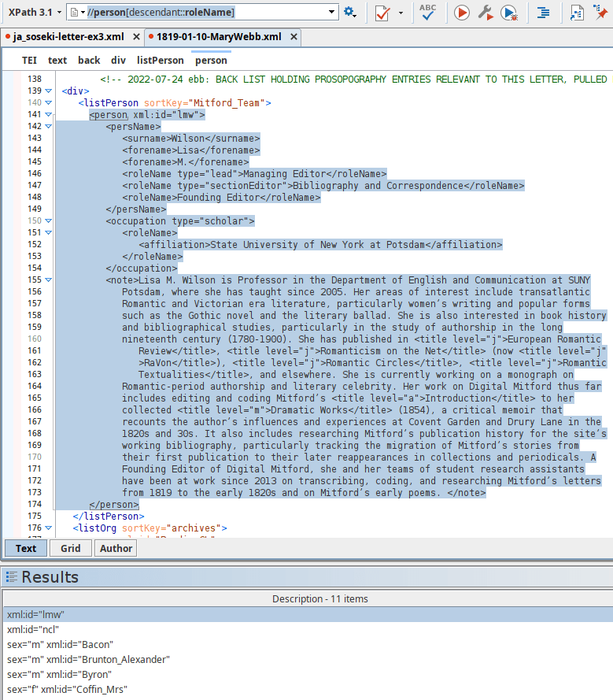Viewport: 613px width, 700px height.
Task: Select result xml:id="ncl"
Action: (308, 629)
